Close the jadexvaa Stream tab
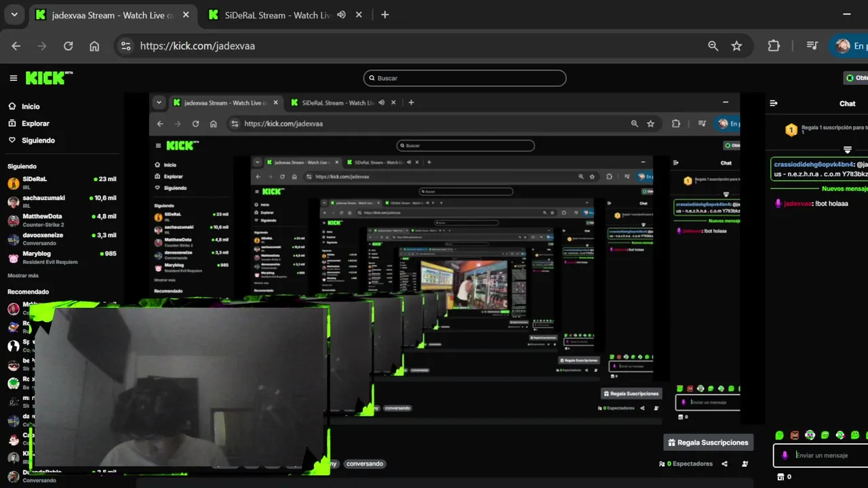868x488 pixels. 186,15
